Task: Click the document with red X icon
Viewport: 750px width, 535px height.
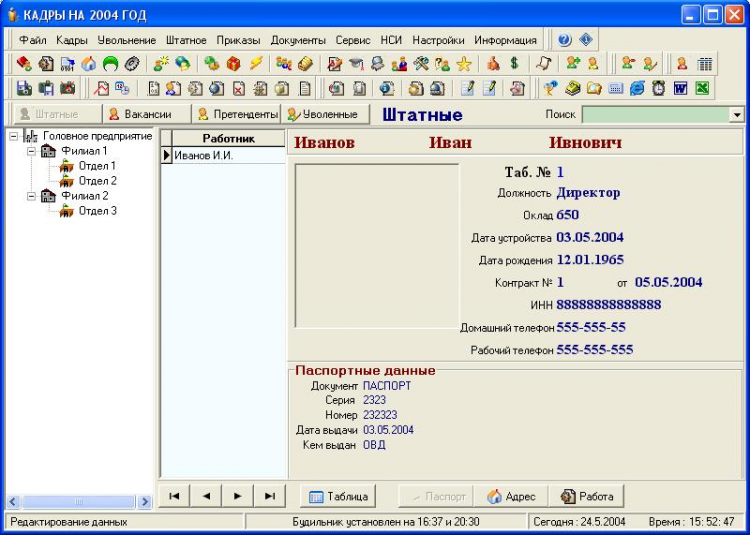Action: 239,88
